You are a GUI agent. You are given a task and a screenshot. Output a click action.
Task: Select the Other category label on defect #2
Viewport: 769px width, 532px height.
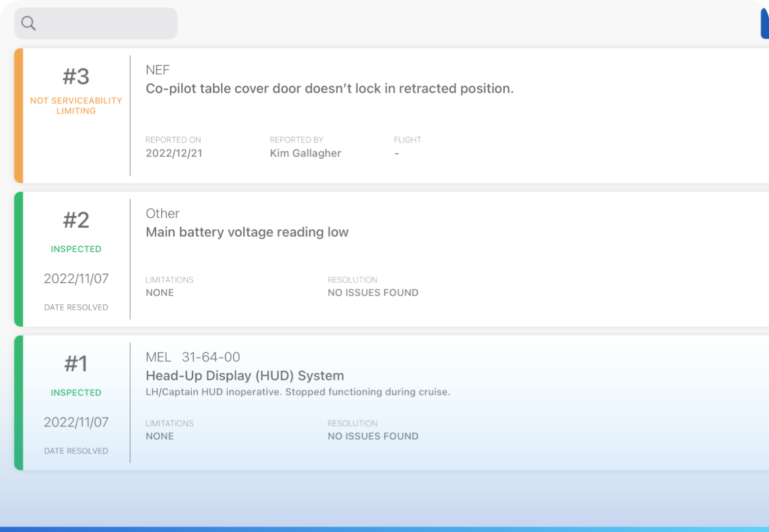162,213
